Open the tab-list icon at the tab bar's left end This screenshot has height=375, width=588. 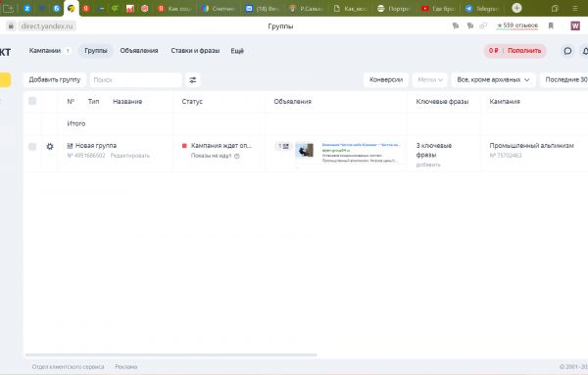pos(8,8)
